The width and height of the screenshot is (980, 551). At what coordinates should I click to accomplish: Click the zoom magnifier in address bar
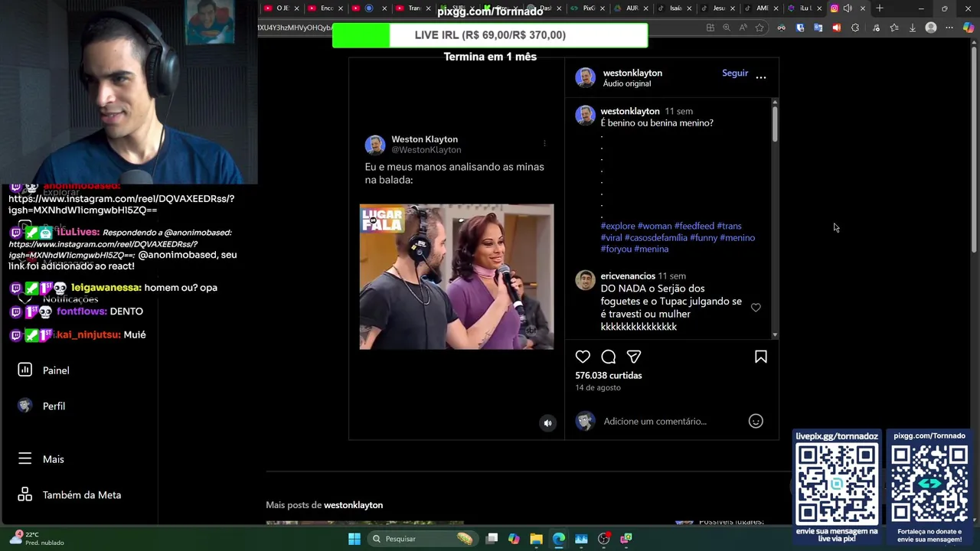point(727,28)
